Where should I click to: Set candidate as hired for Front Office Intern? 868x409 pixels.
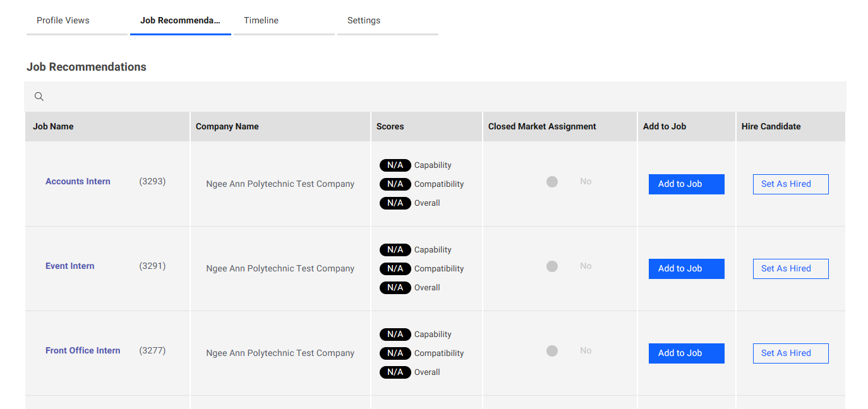point(790,353)
